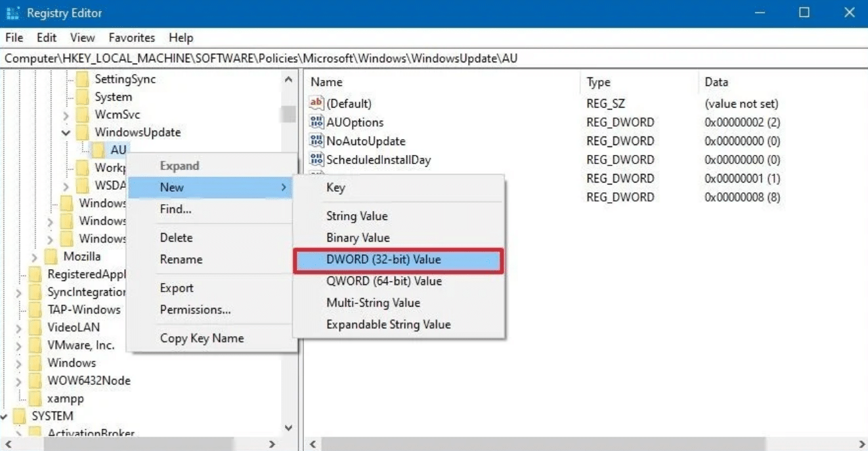
Task: Click the Name column header
Action: point(327,82)
